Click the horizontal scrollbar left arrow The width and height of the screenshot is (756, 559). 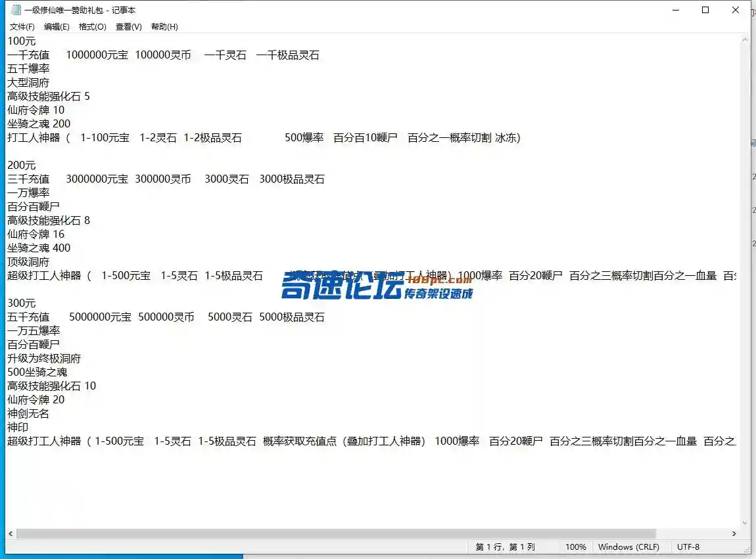point(11,533)
